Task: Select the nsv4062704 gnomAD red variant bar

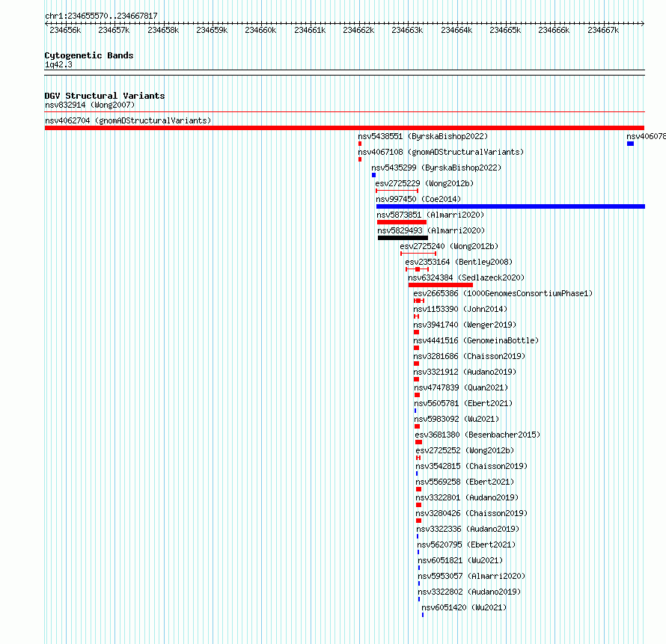Action: coord(344,128)
